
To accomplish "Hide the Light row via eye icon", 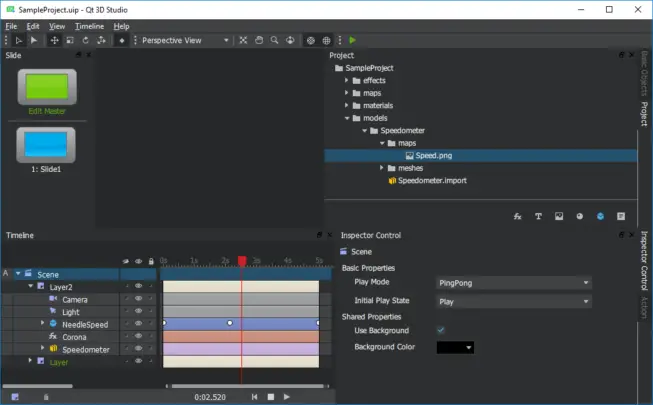I will click(138, 311).
